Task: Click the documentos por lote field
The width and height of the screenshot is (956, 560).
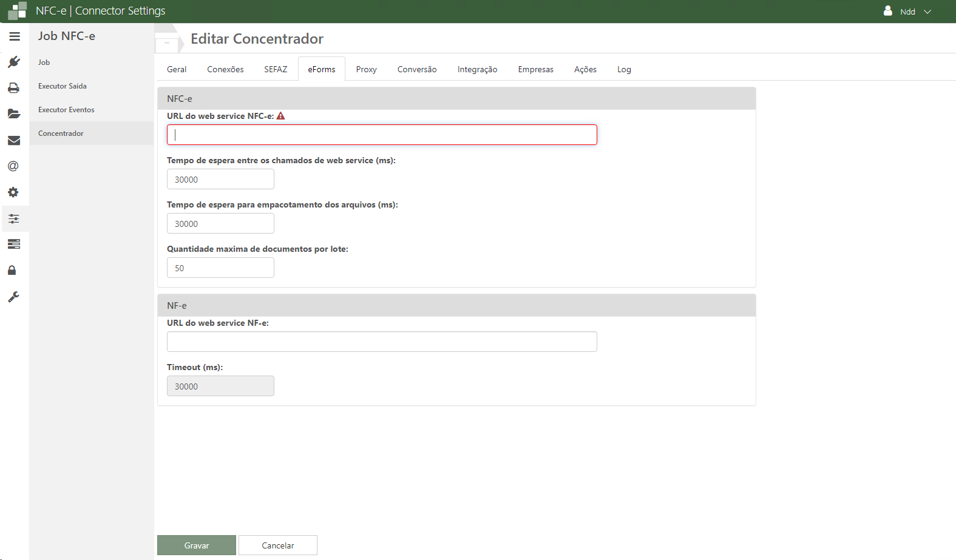Action: point(220,268)
